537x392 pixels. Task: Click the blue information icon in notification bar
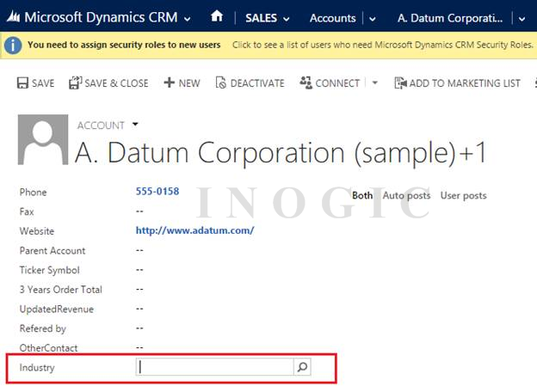[13, 46]
